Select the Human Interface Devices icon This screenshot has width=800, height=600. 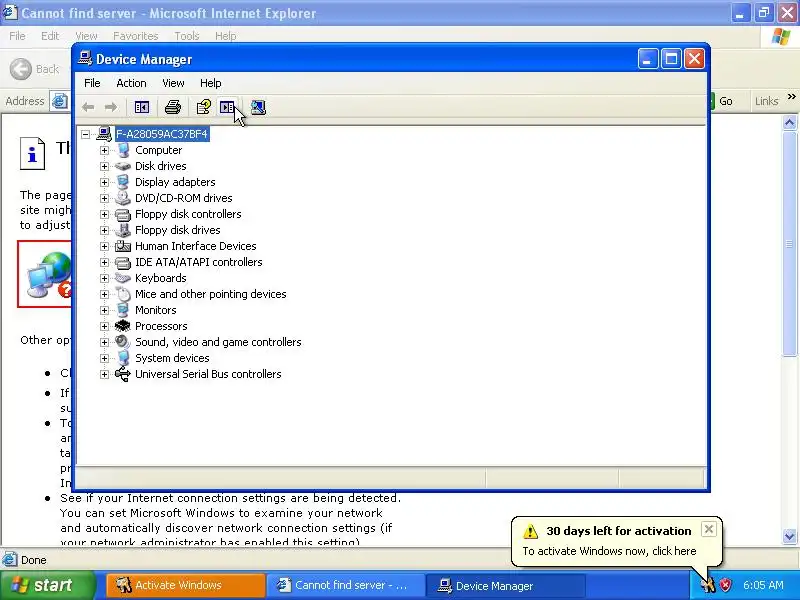click(123, 246)
